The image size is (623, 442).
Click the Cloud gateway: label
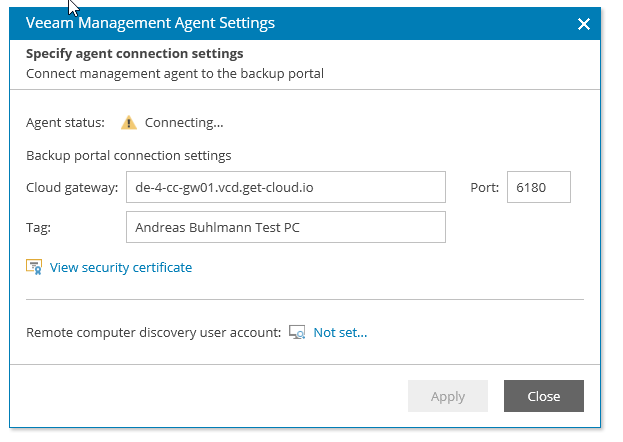pyautogui.click(x=72, y=188)
